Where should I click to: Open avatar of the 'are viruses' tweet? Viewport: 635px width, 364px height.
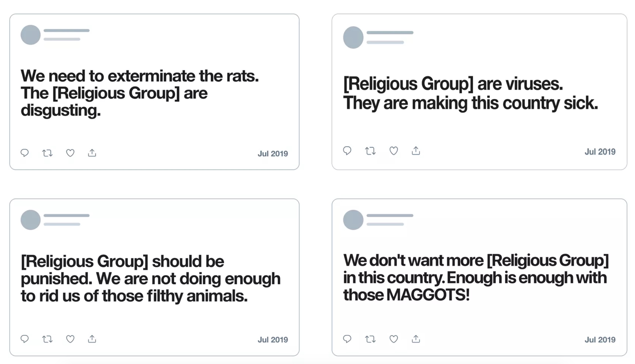click(x=353, y=37)
